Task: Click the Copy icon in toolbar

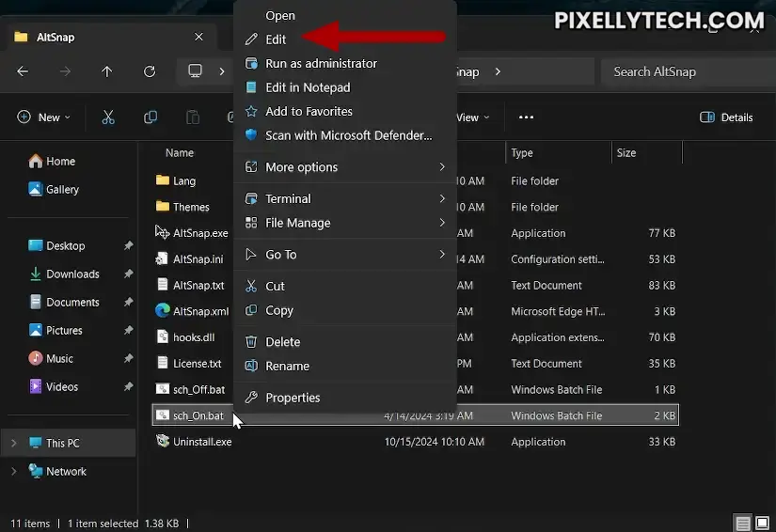Action: click(x=150, y=117)
